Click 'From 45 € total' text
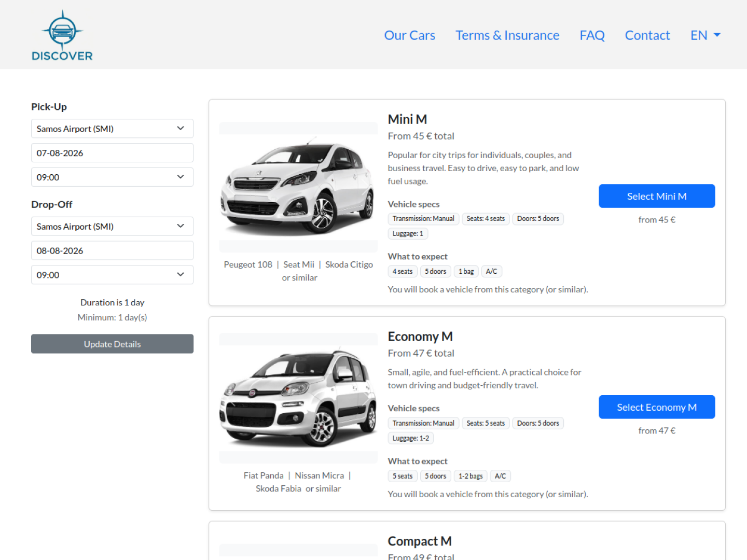 tap(421, 136)
